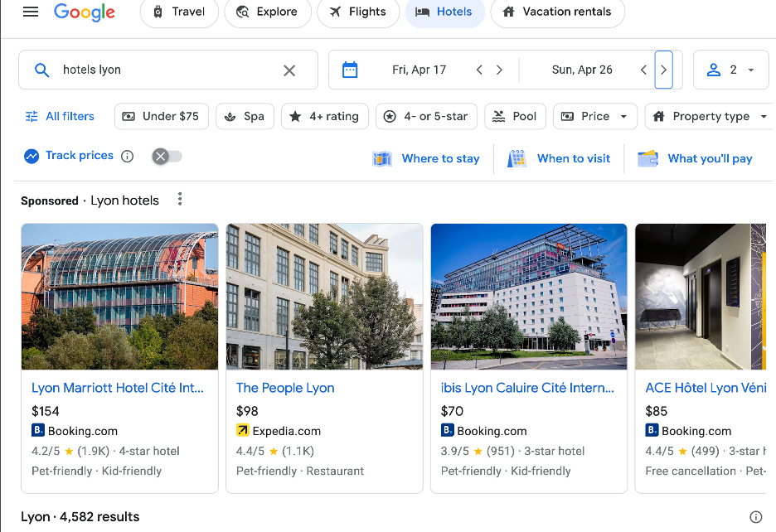Clear the search text with X
The width and height of the screenshot is (776, 532).
289,70
